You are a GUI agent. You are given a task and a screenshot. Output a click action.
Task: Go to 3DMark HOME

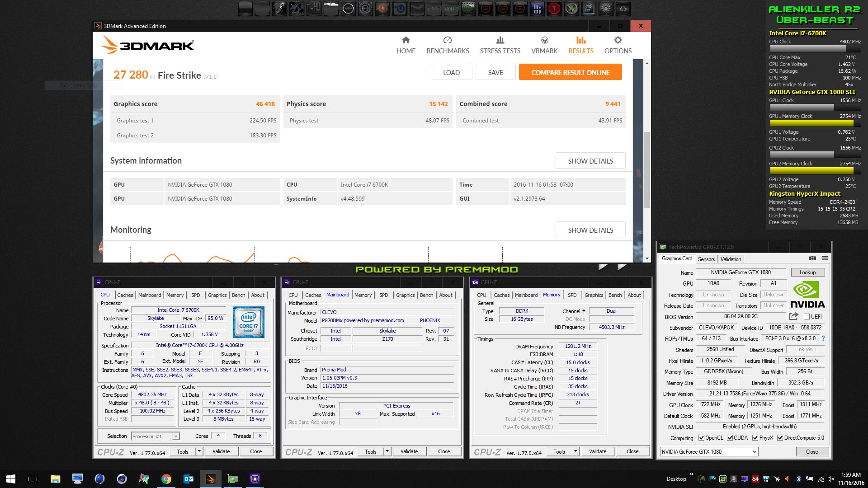406,45
